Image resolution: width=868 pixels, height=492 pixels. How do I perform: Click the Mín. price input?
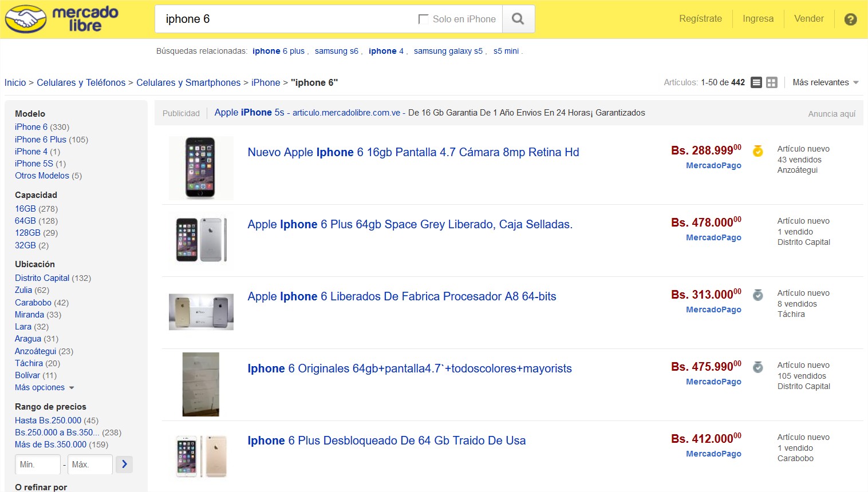[x=38, y=465]
